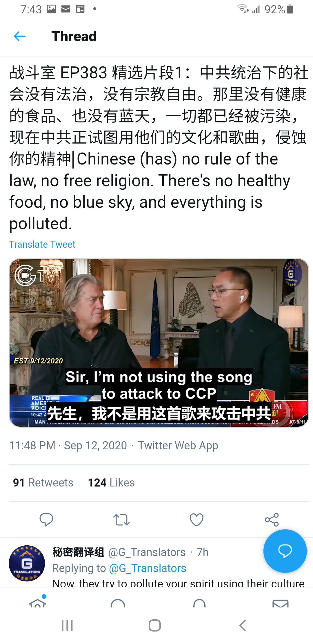Open the Messages envelope tab

tap(280, 603)
